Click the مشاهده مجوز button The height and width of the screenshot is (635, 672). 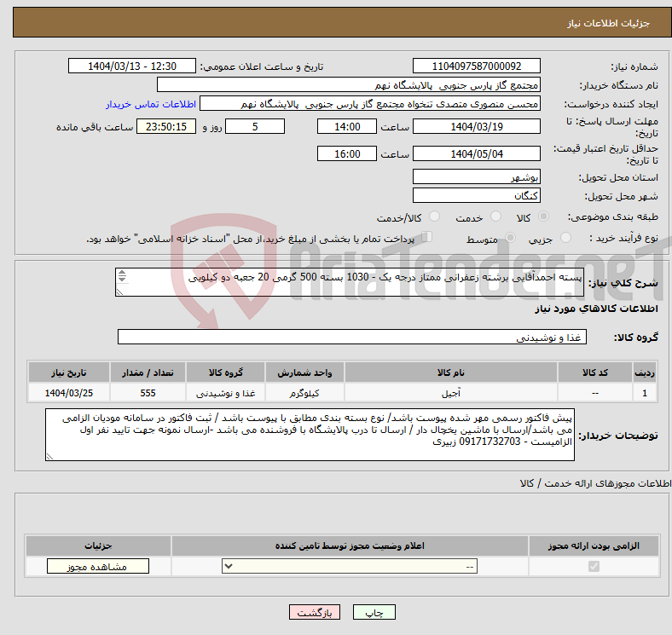98,567
